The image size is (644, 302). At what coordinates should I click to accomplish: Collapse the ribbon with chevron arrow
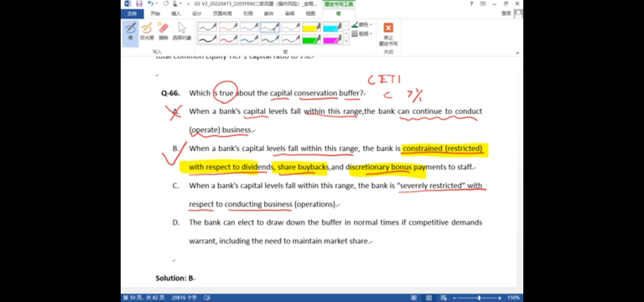517,53
